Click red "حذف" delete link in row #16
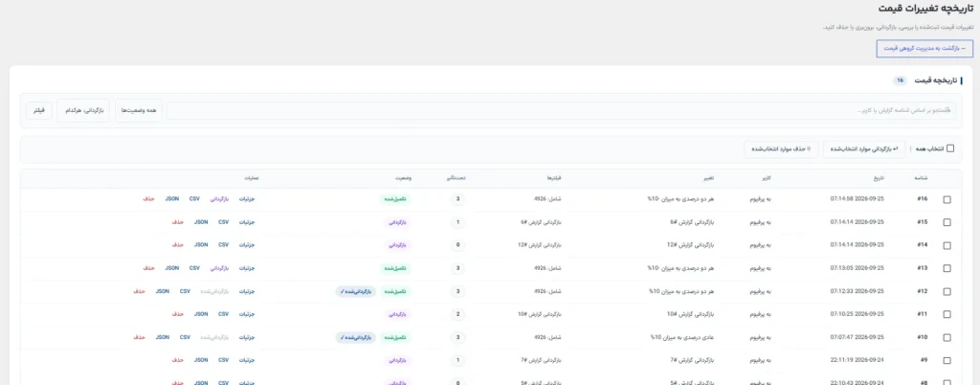This screenshot has width=980, height=385. pyautogui.click(x=148, y=199)
